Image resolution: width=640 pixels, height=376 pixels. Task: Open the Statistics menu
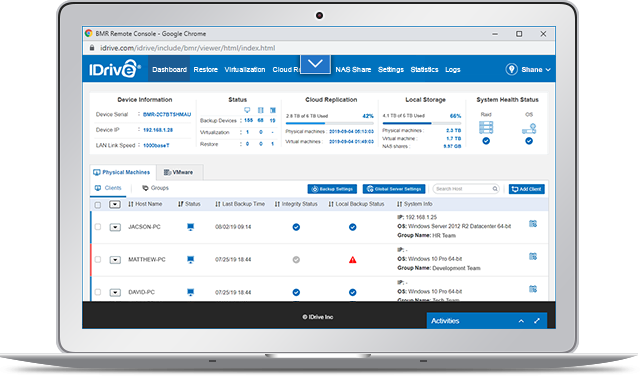click(424, 70)
